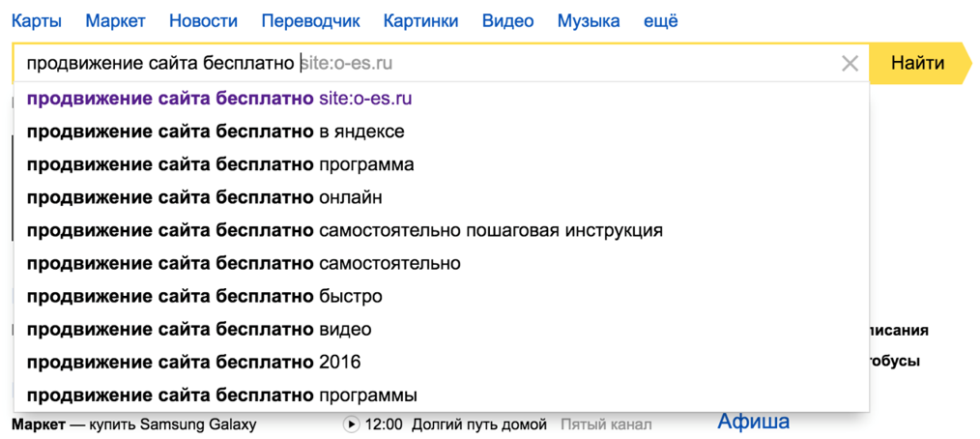Open the Маркет service tab
Viewport: 980px width, 439px height.
click(115, 21)
